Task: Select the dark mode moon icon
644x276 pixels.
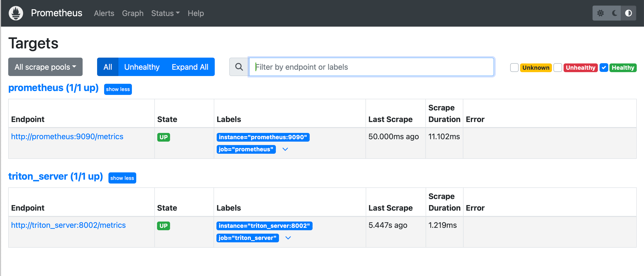Action: click(615, 13)
